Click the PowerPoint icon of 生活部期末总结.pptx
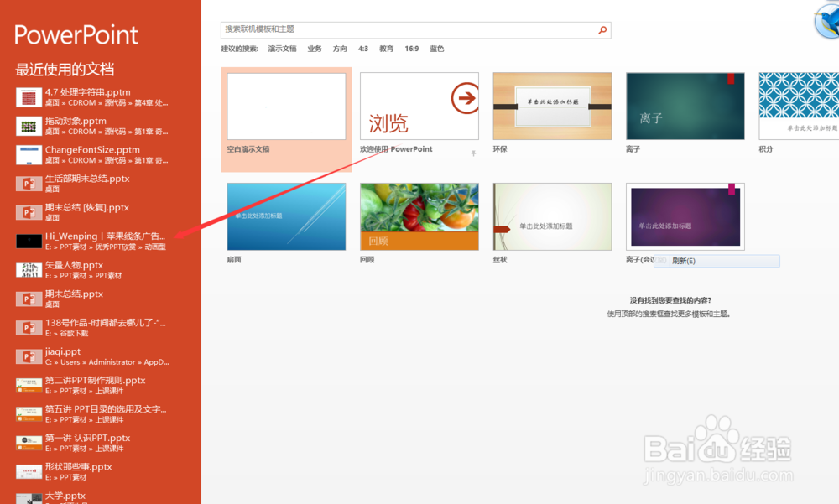 (x=29, y=184)
